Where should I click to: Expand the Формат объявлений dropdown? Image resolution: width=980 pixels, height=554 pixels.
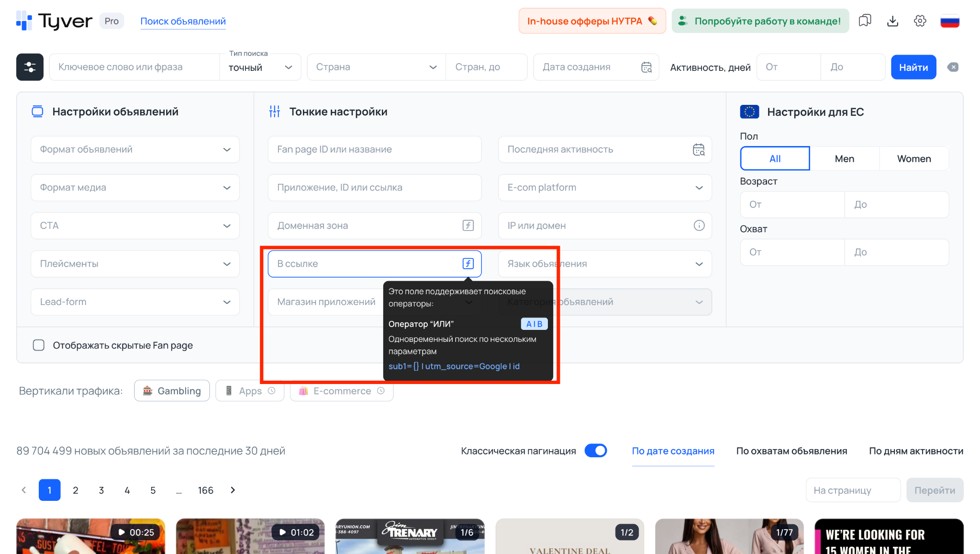point(135,149)
